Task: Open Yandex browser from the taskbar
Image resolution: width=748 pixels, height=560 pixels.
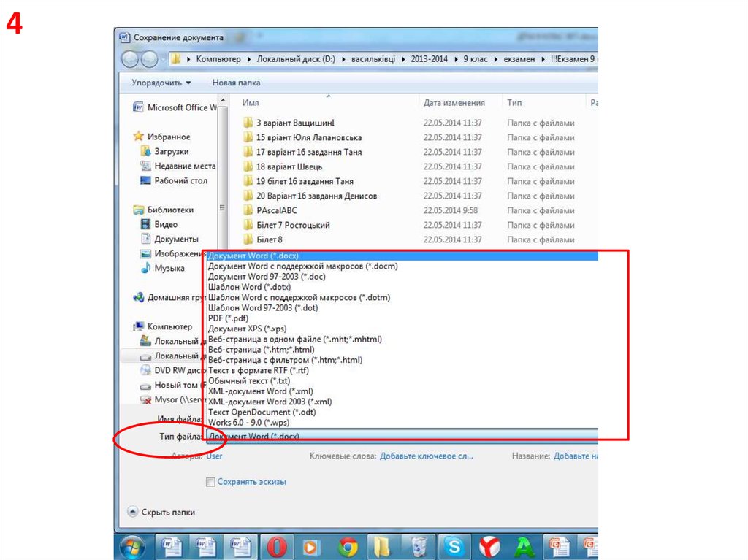Action: (489, 546)
